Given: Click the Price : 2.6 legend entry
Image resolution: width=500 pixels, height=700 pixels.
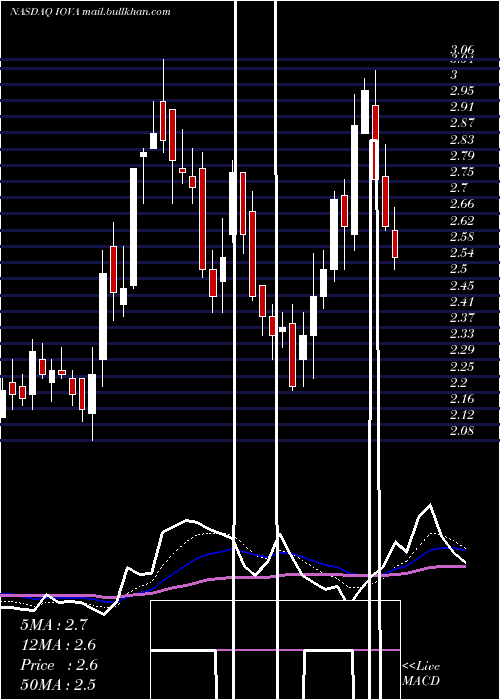Looking at the screenshot, I should (59, 665).
